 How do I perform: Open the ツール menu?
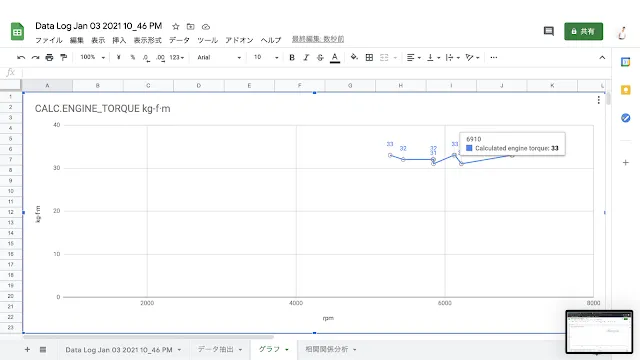tap(207, 40)
